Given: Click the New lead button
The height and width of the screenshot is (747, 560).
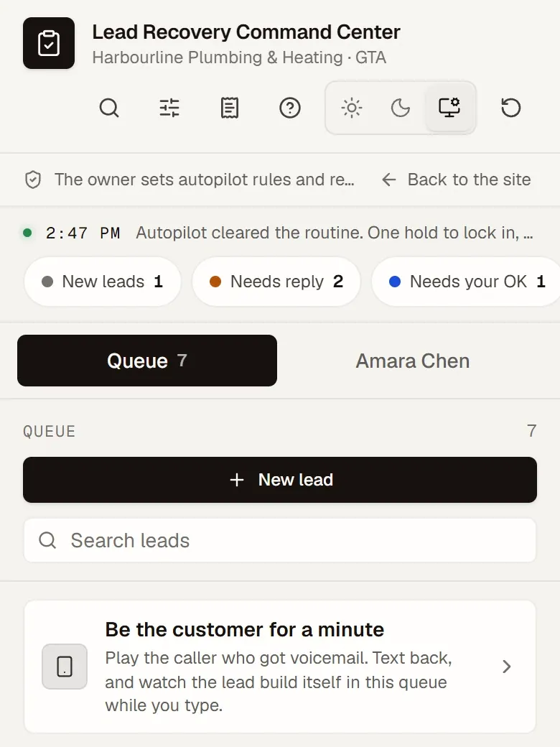Looking at the screenshot, I should click(280, 480).
